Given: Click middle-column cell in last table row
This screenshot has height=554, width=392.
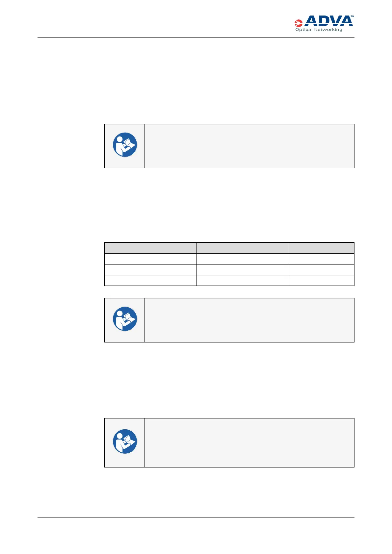Looking at the screenshot, I should (x=243, y=280).
